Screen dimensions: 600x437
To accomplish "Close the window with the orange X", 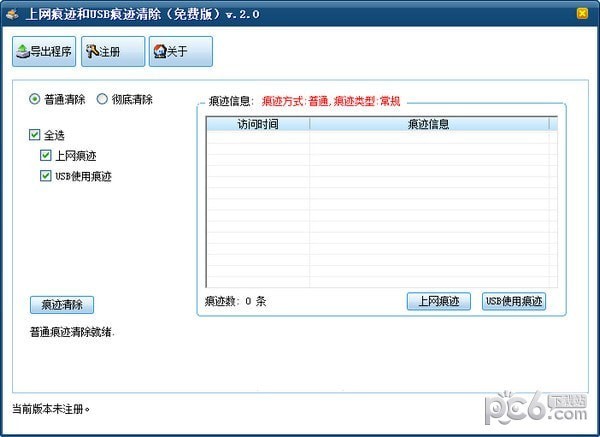I will pos(582,13).
